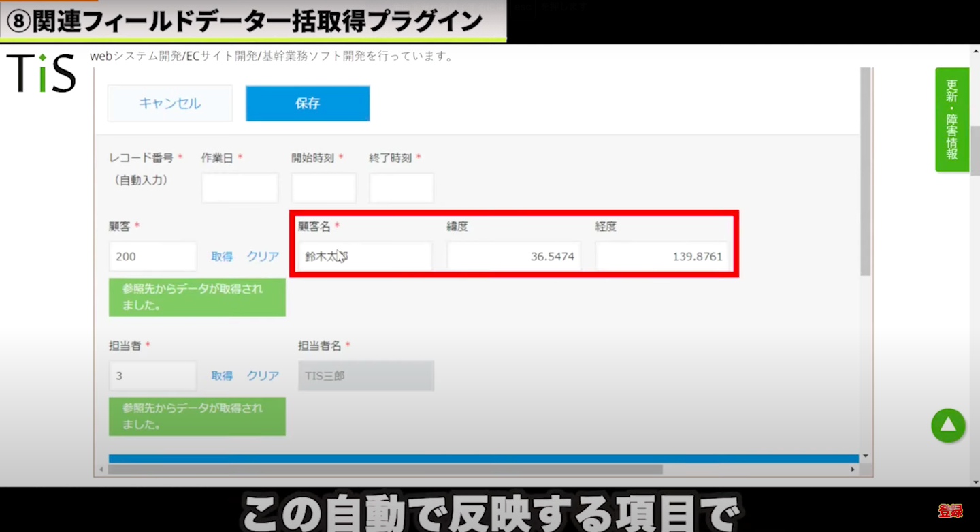Viewport: 980px width, 532px height.
Task: Click the TiS logo
Action: [x=41, y=73]
